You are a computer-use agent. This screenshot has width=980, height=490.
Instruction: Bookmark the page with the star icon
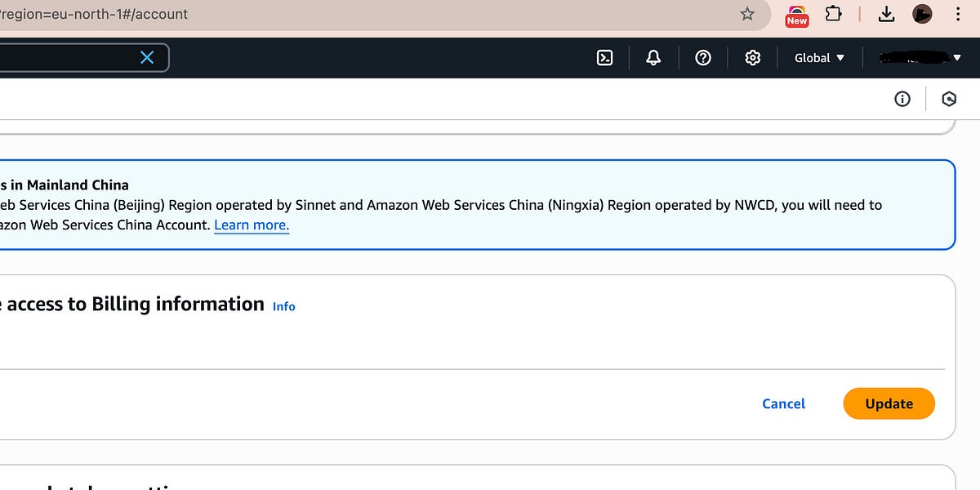coord(746,14)
